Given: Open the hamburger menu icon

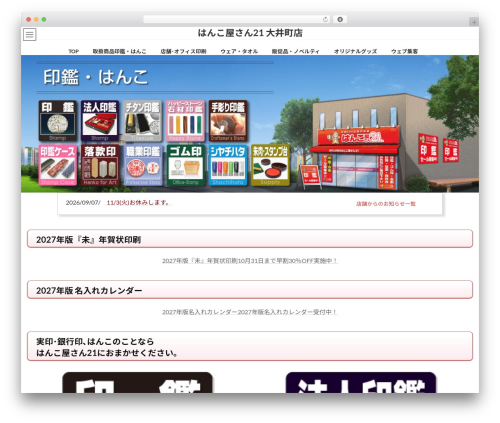Looking at the screenshot, I should point(30,34).
